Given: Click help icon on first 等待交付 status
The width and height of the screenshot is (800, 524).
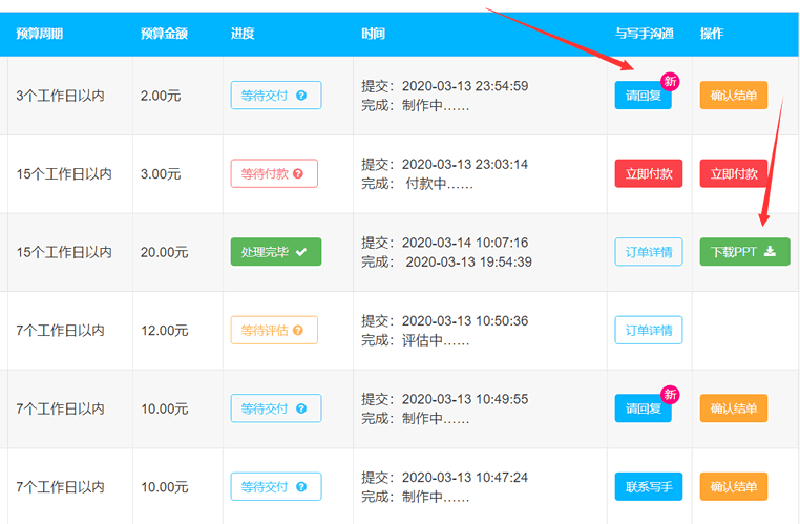Looking at the screenshot, I should (302, 95).
